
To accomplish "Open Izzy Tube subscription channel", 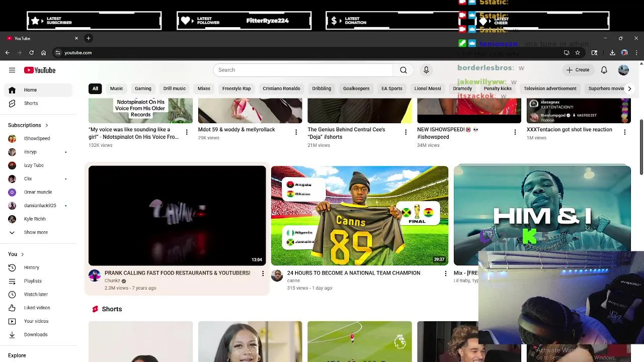I will click(x=38, y=165).
